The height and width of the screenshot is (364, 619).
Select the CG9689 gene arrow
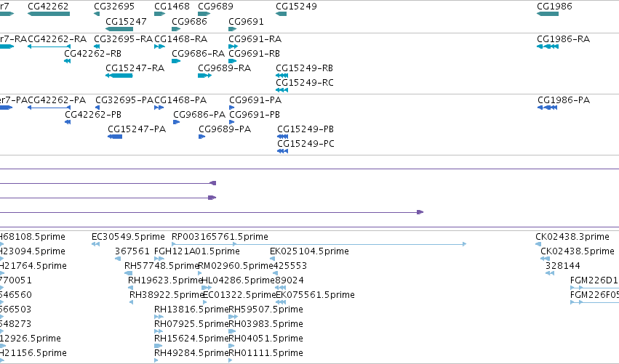[x=204, y=14]
